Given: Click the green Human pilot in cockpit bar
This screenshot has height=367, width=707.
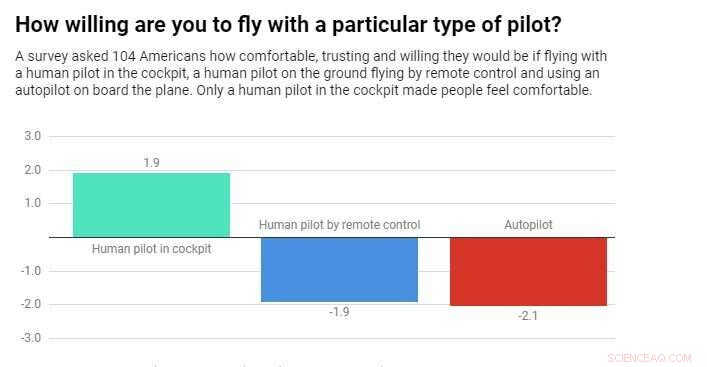Looking at the screenshot, I should tap(152, 205).
